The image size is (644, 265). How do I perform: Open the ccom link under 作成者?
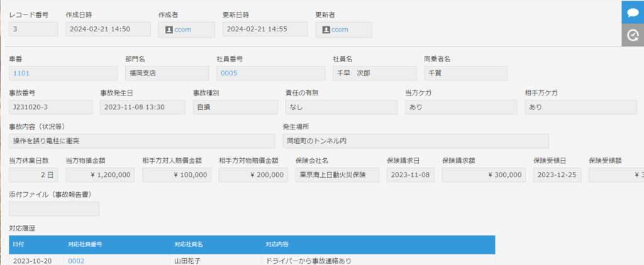[x=182, y=30]
